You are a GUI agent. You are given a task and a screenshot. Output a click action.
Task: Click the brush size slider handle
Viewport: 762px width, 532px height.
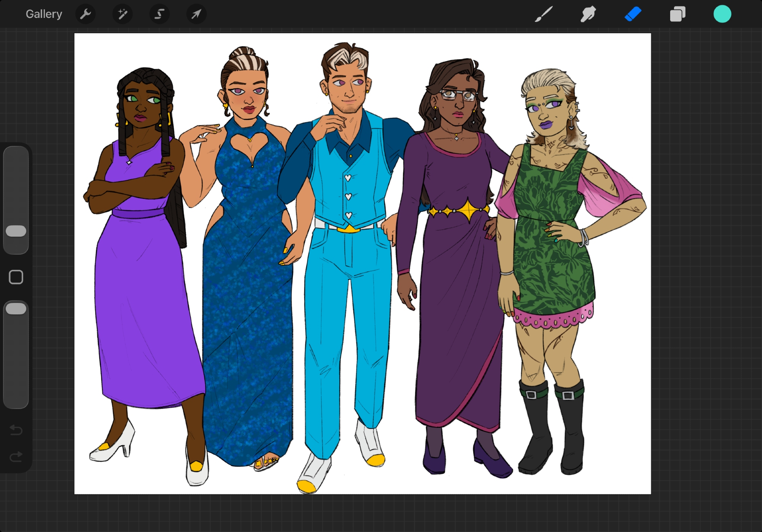16,231
